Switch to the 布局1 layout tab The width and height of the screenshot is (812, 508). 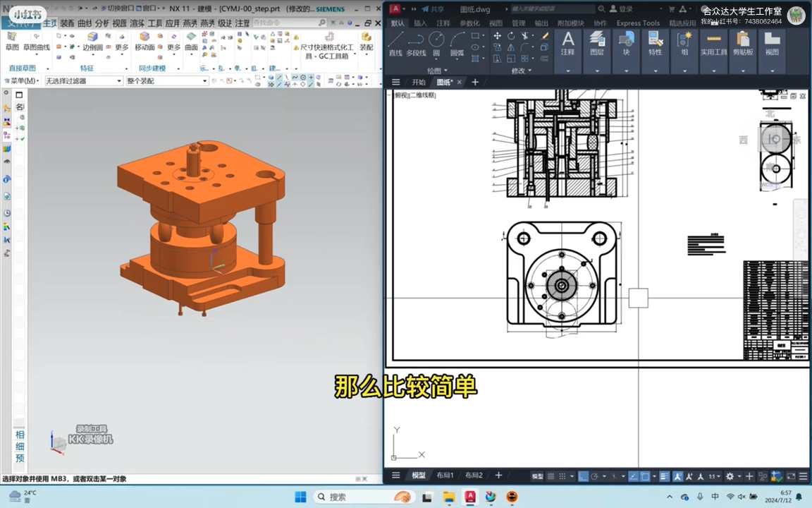(445, 476)
